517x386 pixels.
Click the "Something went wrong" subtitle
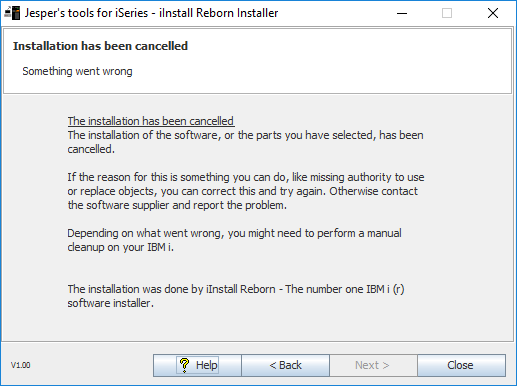click(x=77, y=71)
